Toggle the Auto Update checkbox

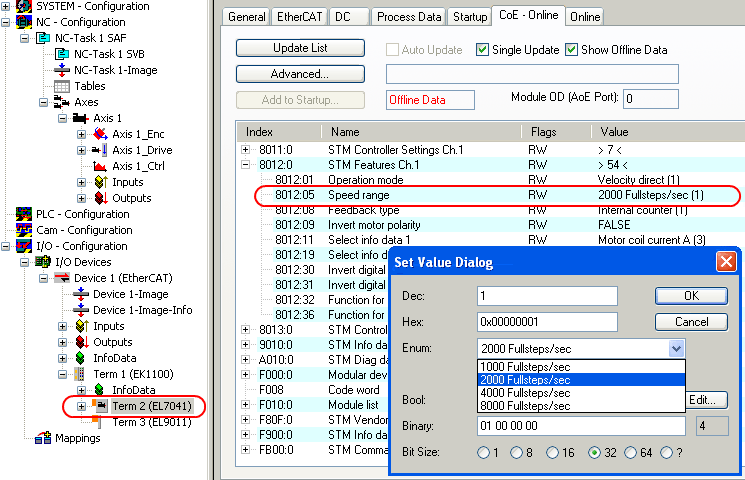(392, 50)
